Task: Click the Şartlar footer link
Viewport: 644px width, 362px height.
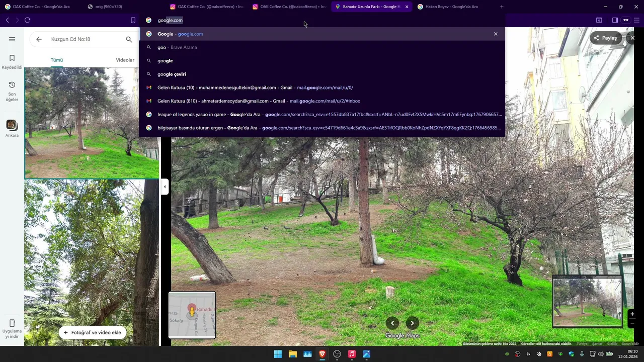Action: (x=597, y=344)
